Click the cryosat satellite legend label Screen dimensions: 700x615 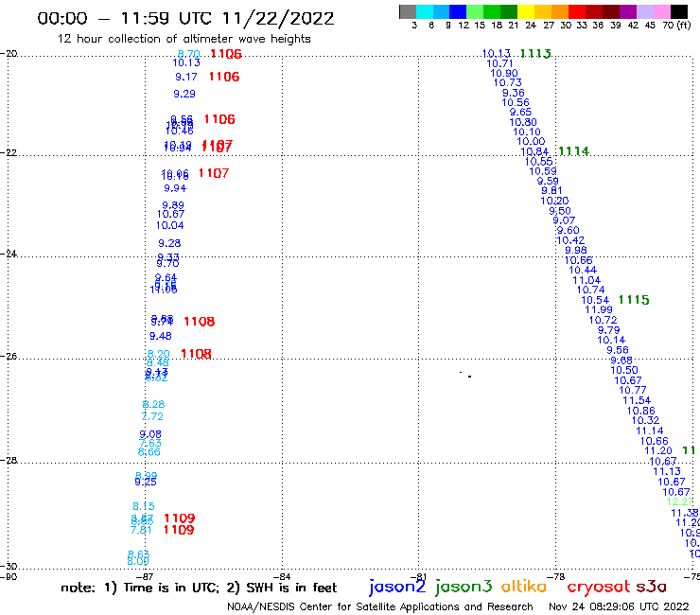[598, 587]
